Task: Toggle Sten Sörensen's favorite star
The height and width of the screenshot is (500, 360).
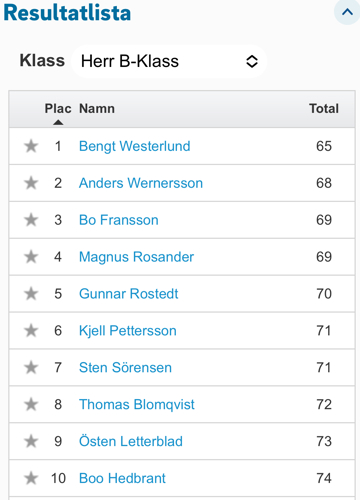Action: click(x=31, y=368)
